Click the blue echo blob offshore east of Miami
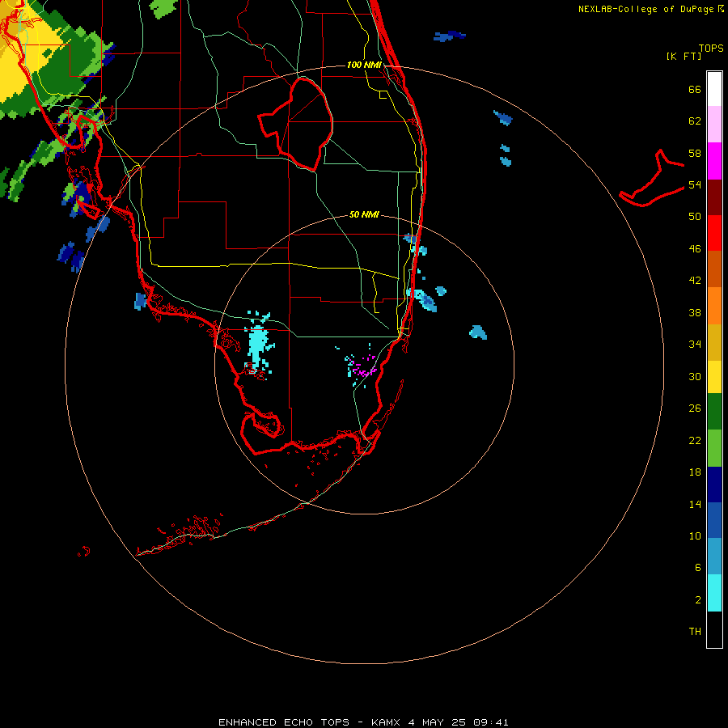Viewport: 728px width, 728px height. point(478,332)
